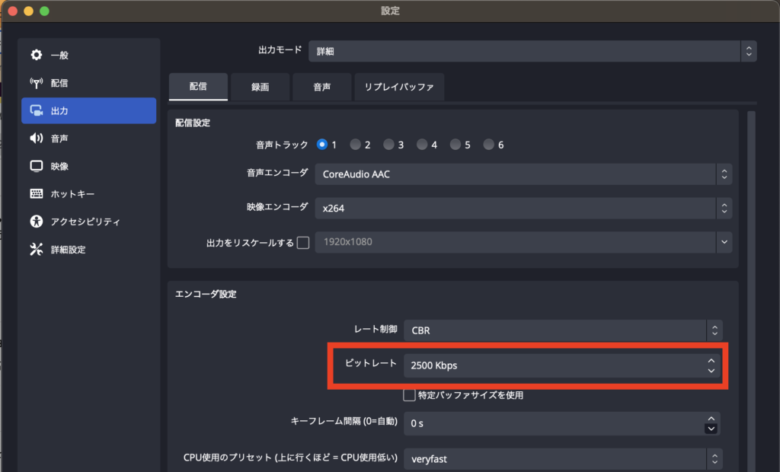This screenshot has height=472, width=780.
Task: Open the 出力モード dropdown
Action: (x=536, y=50)
